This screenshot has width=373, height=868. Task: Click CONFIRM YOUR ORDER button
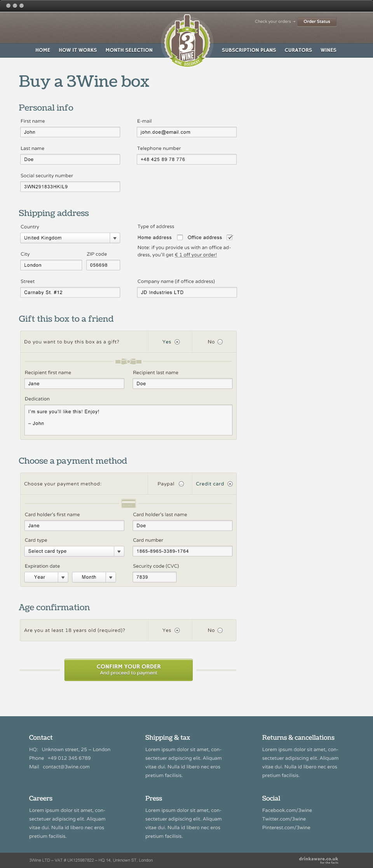tap(129, 670)
